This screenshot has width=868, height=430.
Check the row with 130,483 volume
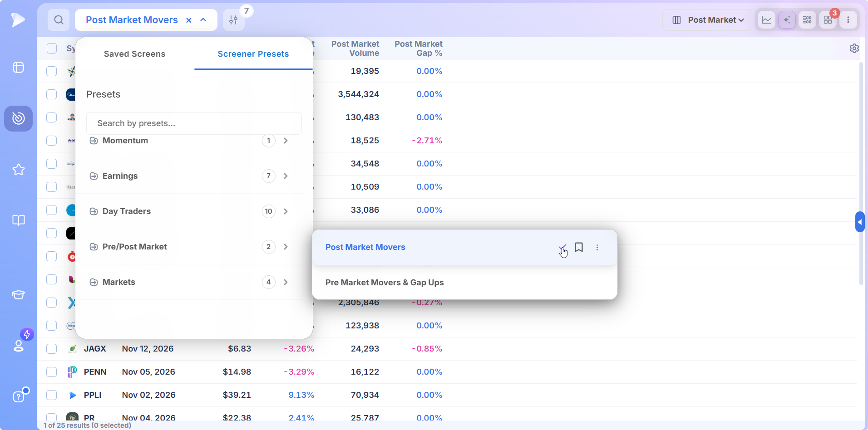tap(52, 117)
